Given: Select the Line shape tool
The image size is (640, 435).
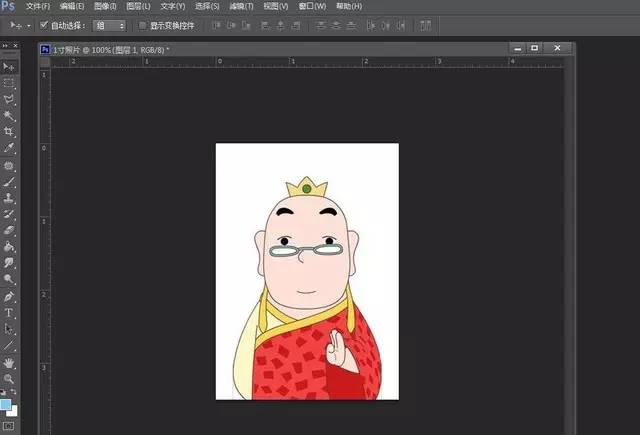Looking at the screenshot, I should tap(9, 346).
